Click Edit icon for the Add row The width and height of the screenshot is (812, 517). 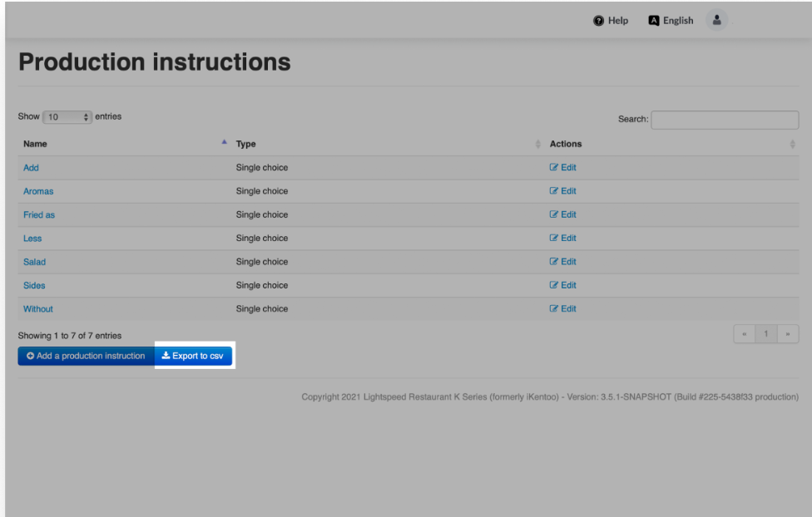click(x=555, y=168)
